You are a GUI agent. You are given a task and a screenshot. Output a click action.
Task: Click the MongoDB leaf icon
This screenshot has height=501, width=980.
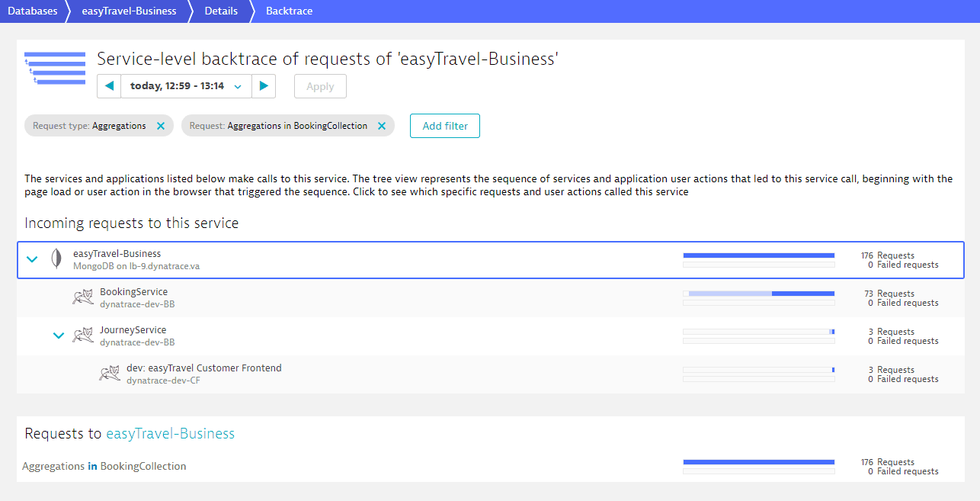[56, 259]
